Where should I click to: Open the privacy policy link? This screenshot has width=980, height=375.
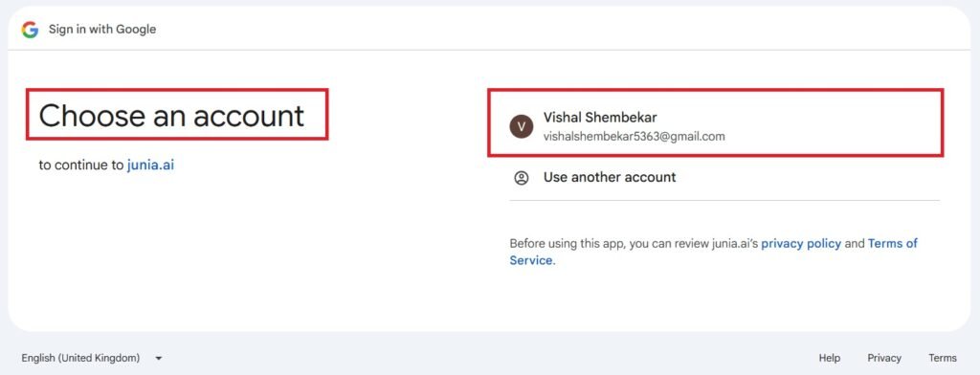(801, 244)
